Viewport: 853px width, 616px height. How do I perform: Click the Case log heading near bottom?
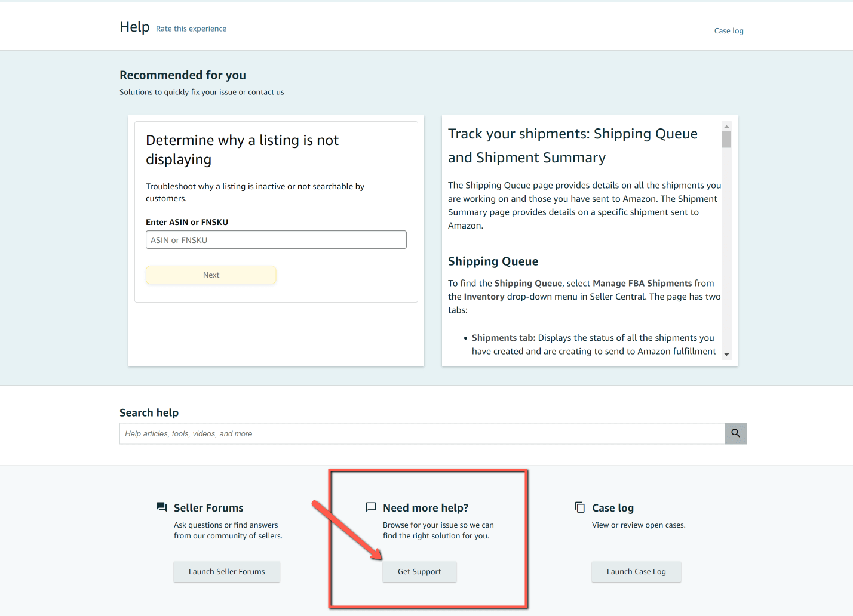613,508
